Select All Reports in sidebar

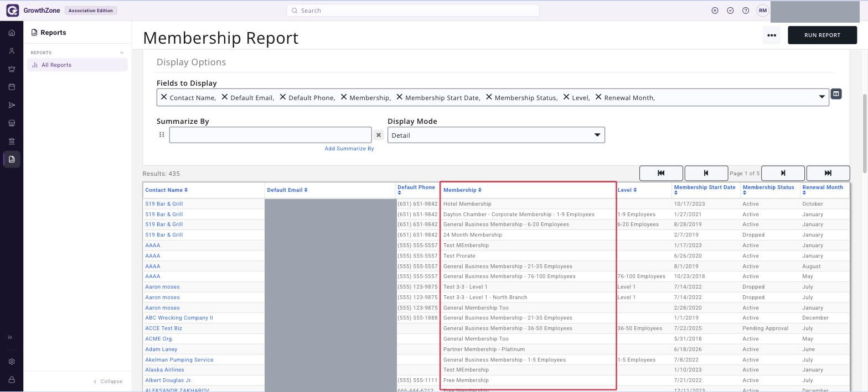[x=77, y=65]
